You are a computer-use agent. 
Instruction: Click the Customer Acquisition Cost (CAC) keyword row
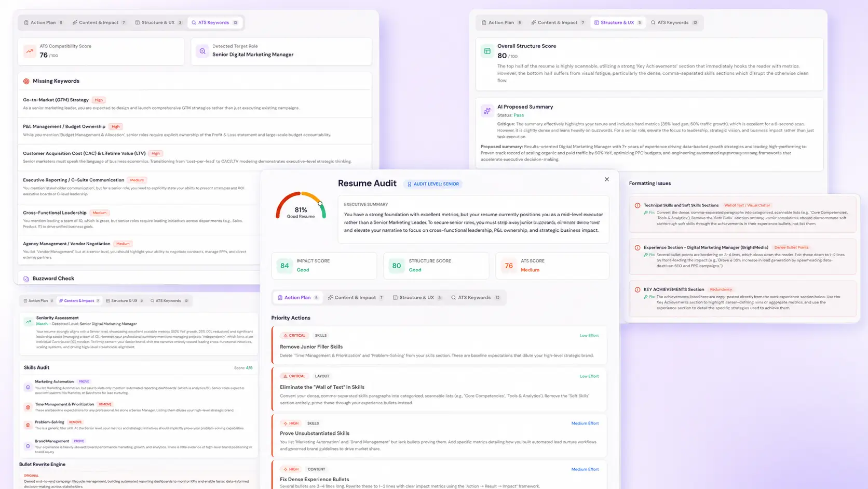(x=195, y=157)
